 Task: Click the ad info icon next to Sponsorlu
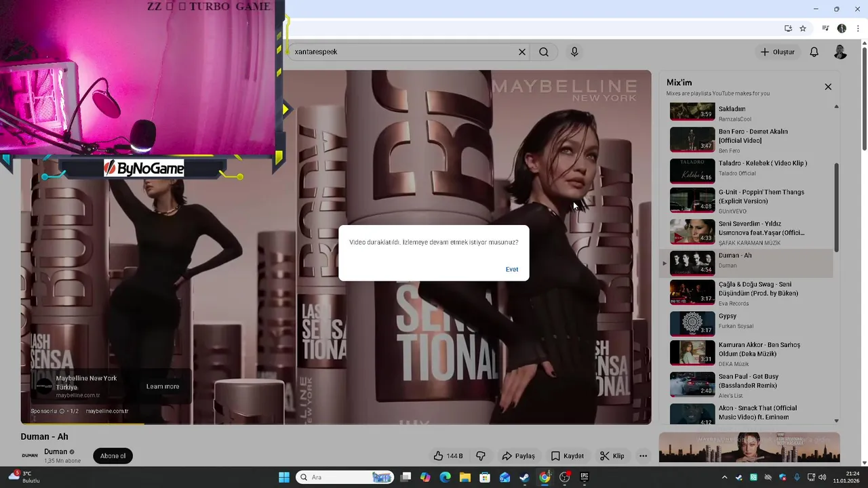click(62, 411)
